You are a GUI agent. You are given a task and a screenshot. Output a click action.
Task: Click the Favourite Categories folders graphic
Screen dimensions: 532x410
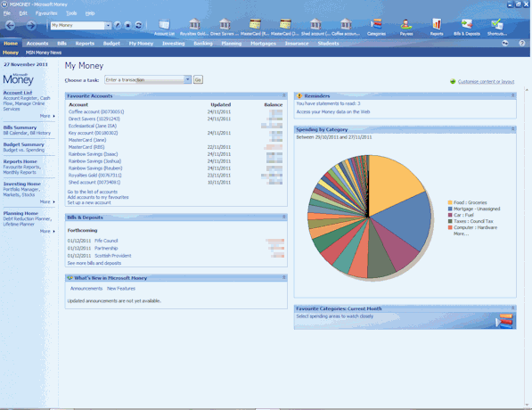point(504,321)
